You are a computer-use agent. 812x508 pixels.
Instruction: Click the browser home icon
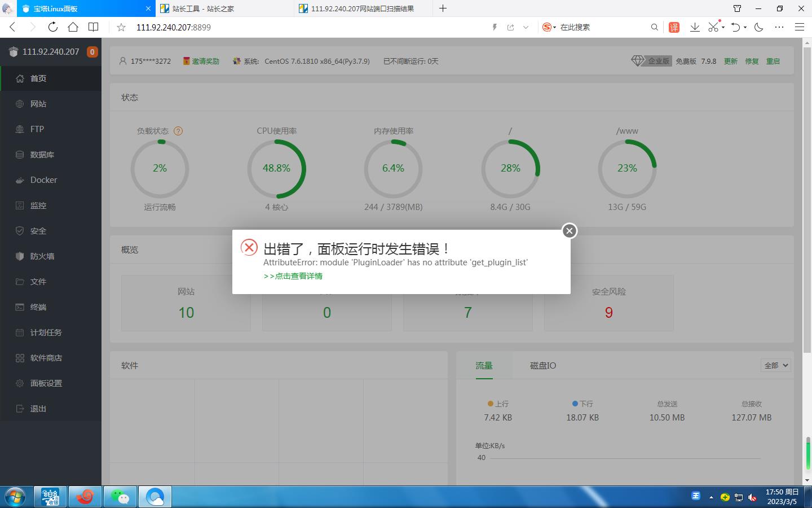73,27
